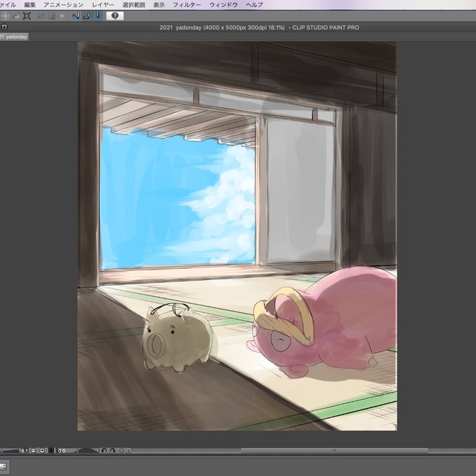Click the zoom out minus button
The image size is (476, 476).
point(34,451)
